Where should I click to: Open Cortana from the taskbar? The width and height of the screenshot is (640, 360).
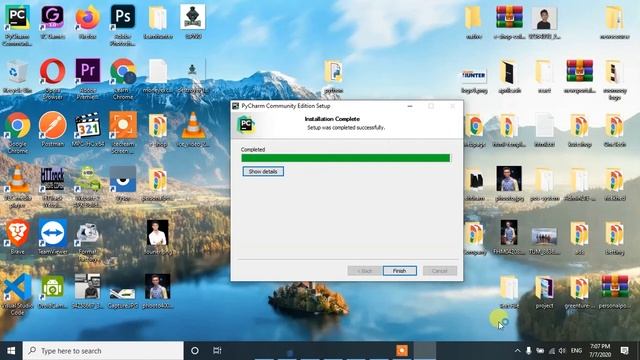(195, 351)
